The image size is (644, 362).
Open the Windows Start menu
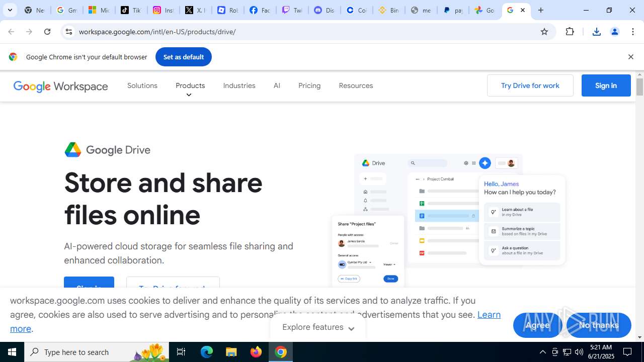(x=12, y=352)
